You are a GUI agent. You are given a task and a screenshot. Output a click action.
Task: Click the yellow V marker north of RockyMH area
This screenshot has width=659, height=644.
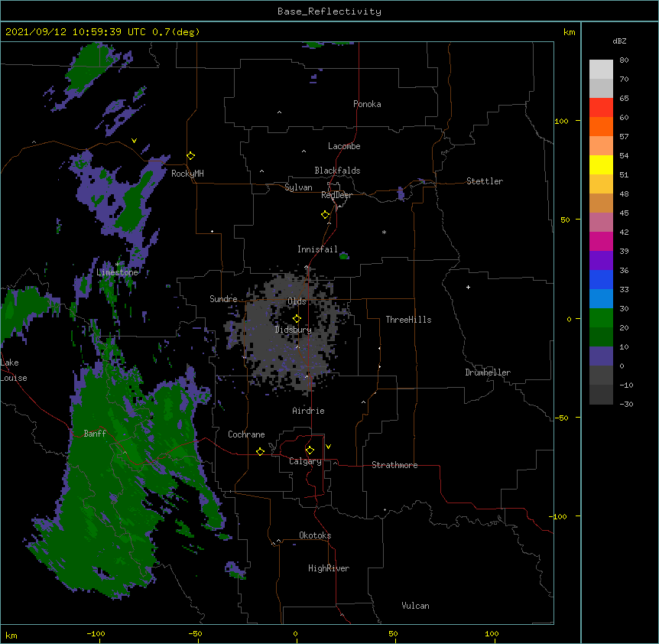point(134,141)
